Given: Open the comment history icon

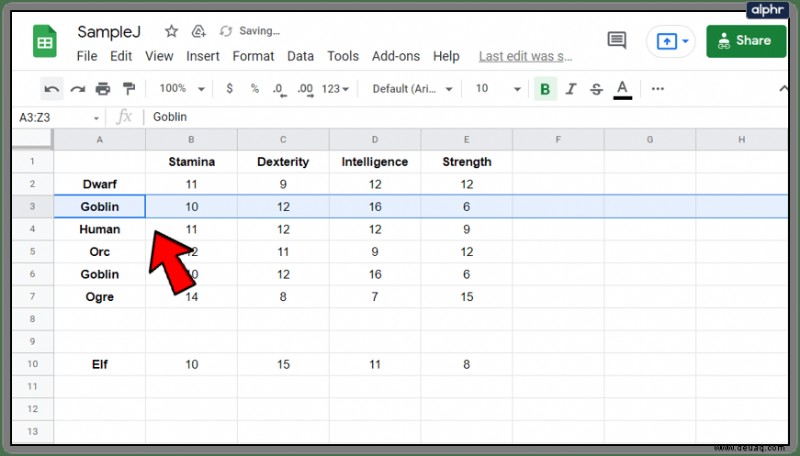Looking at the screenshot, I should pyautogui.click(x=617, y=40).
